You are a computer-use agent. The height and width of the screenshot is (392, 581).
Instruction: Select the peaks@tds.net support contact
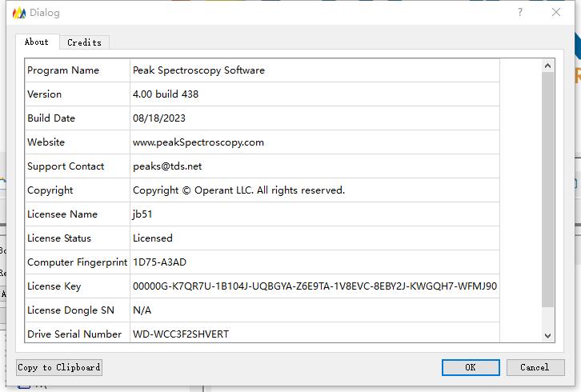315,166
